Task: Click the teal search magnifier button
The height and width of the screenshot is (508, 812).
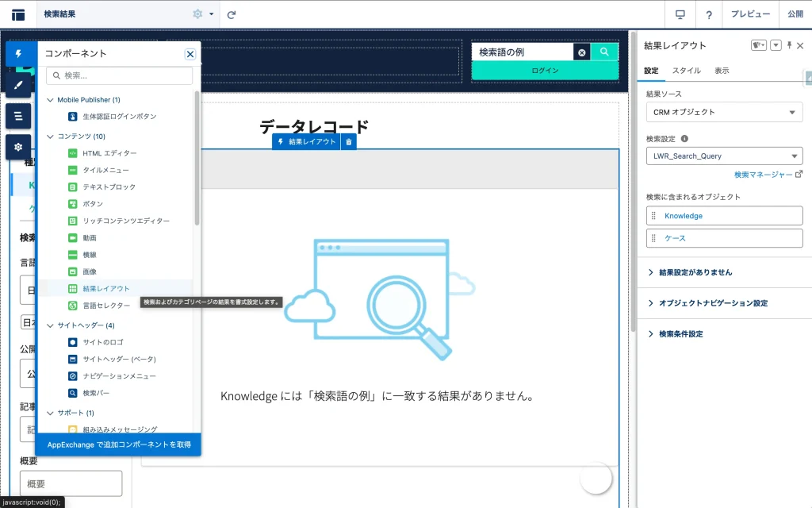Action: tap(604, 52)
